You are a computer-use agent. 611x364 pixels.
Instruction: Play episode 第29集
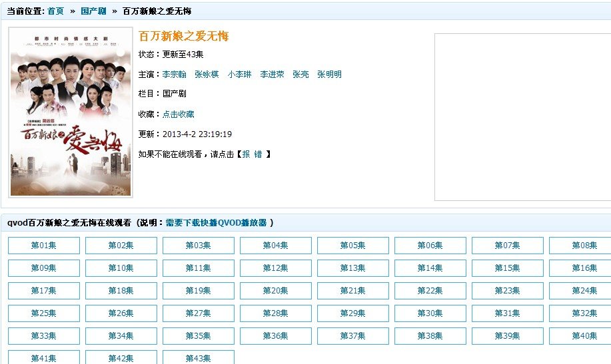(x=353, y=313)
